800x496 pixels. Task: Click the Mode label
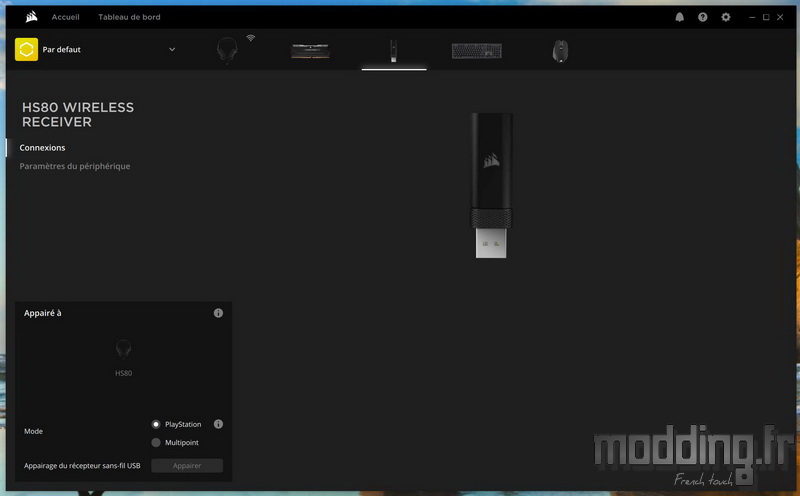(x=33, y=431)
